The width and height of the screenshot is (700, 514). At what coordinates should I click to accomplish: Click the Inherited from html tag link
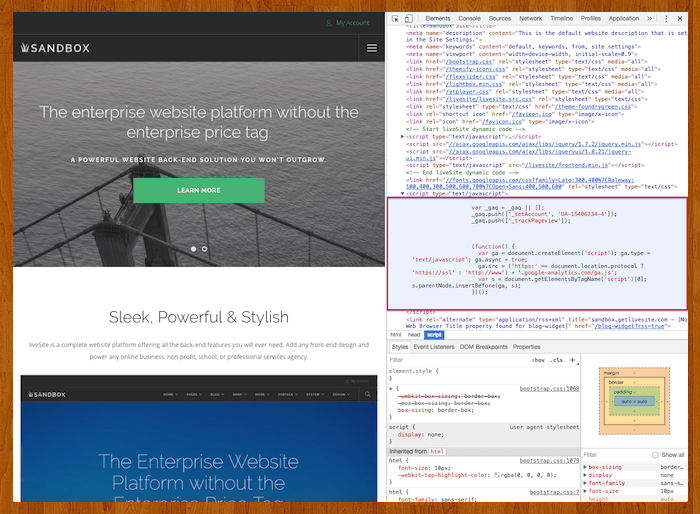437,451
